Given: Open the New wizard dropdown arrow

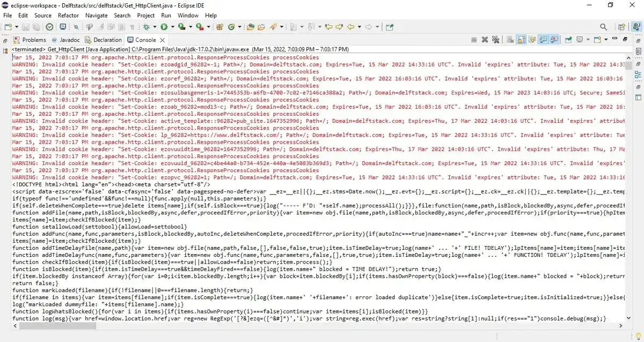Looking at the screenshot, I should click(x=17, y=27).
